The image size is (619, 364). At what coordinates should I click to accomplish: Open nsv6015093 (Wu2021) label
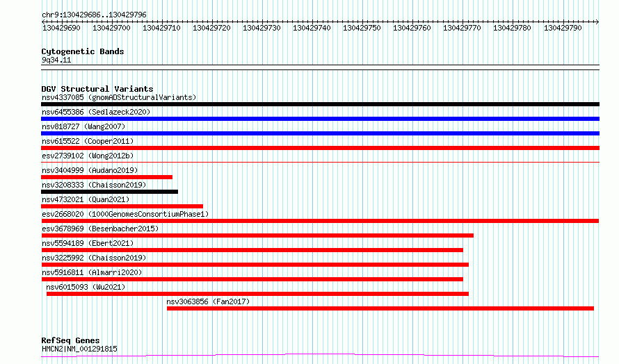pyautogui.click(x=86, y=287)
